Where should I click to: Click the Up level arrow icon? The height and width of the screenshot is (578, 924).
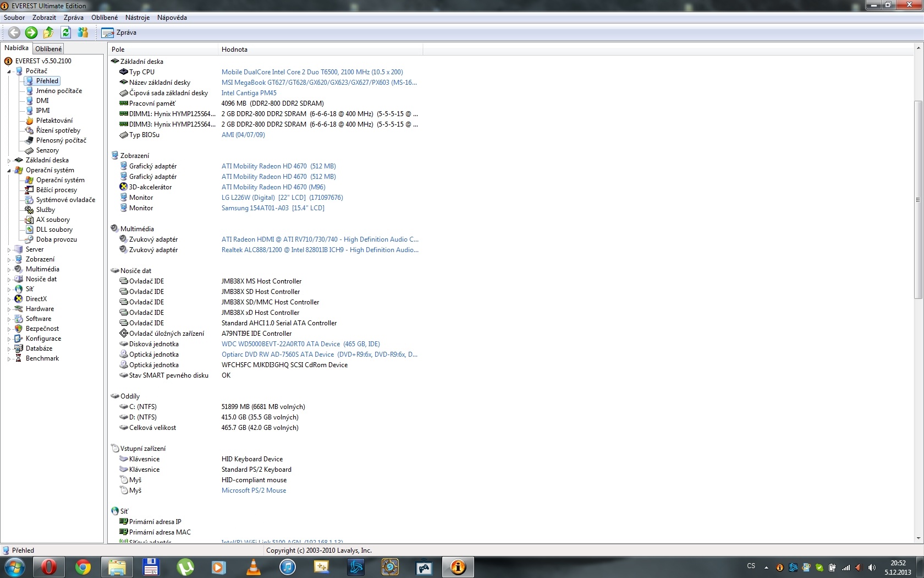coord(48,32)
